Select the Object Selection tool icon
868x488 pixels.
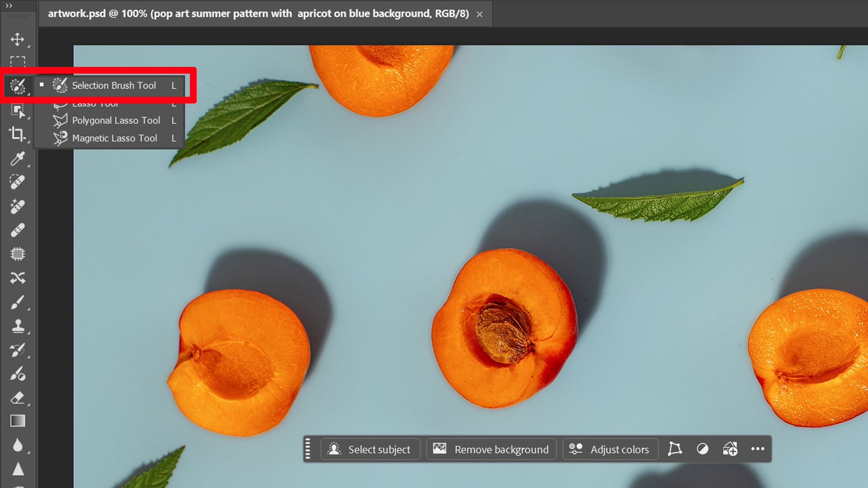18,111
